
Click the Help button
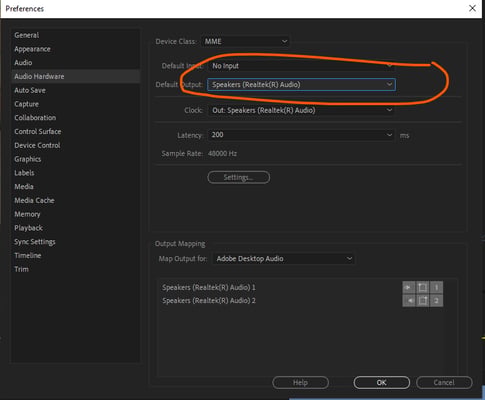pyautogui.click(x=300, y=383)
